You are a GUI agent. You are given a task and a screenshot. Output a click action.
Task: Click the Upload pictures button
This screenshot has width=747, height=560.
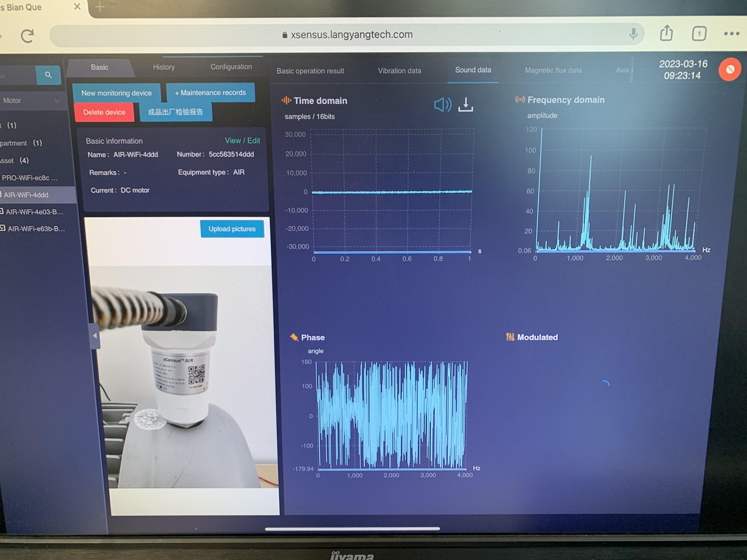232,229
